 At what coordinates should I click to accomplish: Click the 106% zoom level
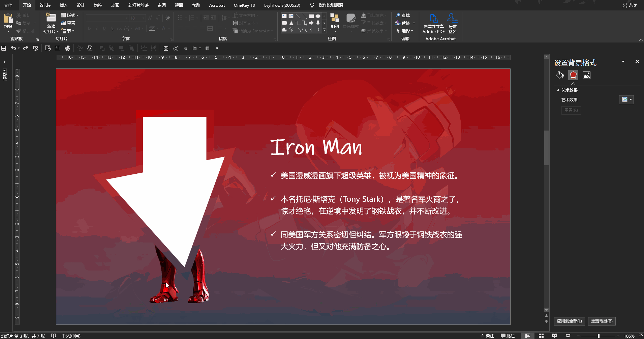coord(629,336)
